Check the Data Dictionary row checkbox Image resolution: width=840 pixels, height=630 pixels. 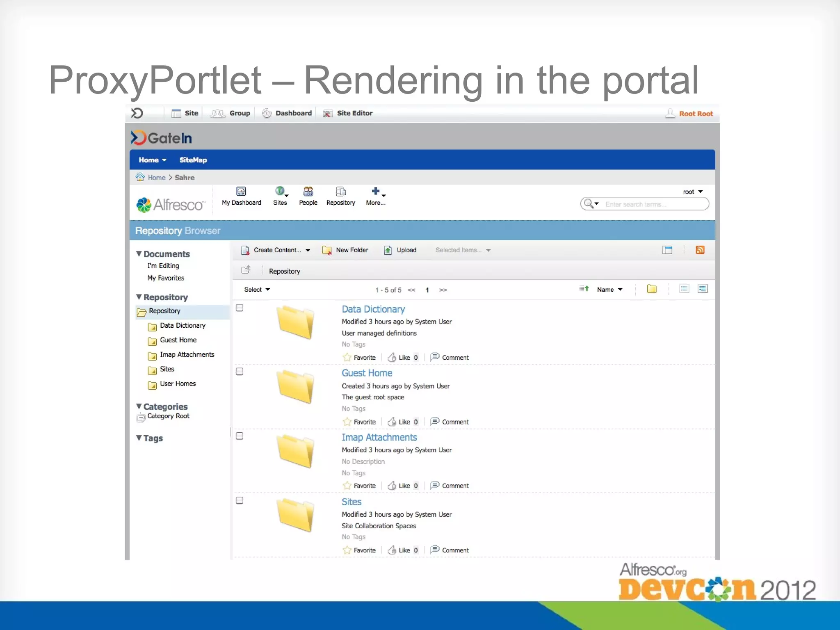pyautogui.click(x=240, y=308)
